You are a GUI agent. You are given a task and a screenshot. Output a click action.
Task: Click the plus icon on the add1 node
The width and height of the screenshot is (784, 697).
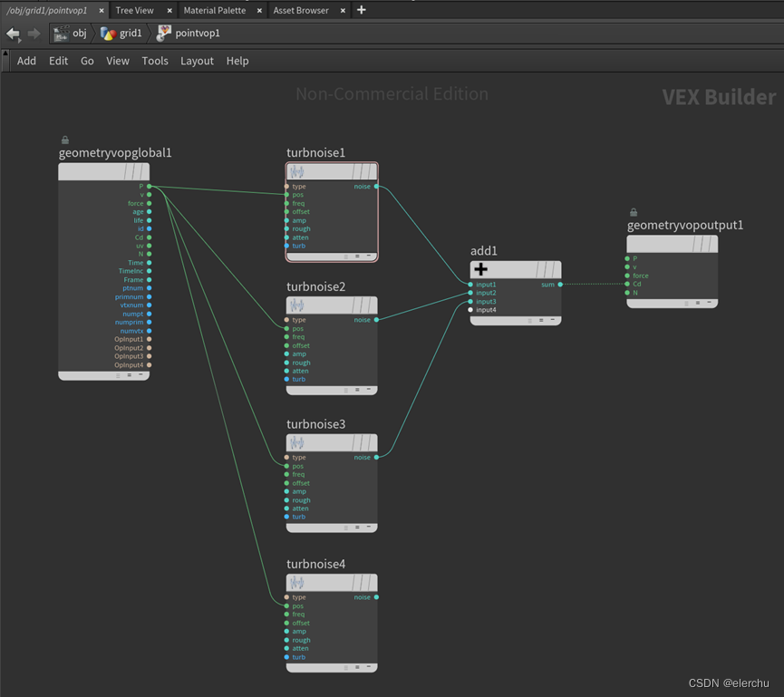pos(481,268)
